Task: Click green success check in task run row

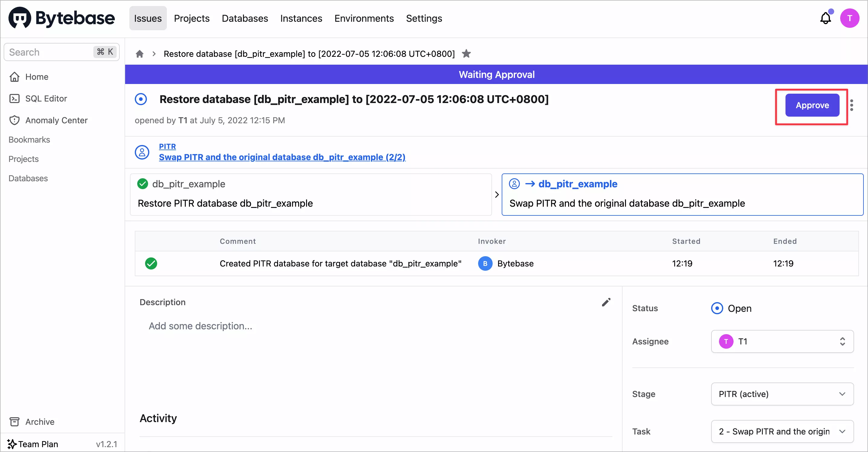Action: point(151,263)
